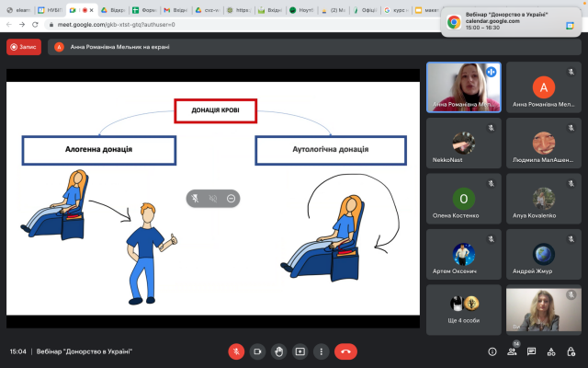Image resolution: width=588 pixels, height=368 pixels.
Task: Raise hand in the meeting
Action: pos(278,351)
